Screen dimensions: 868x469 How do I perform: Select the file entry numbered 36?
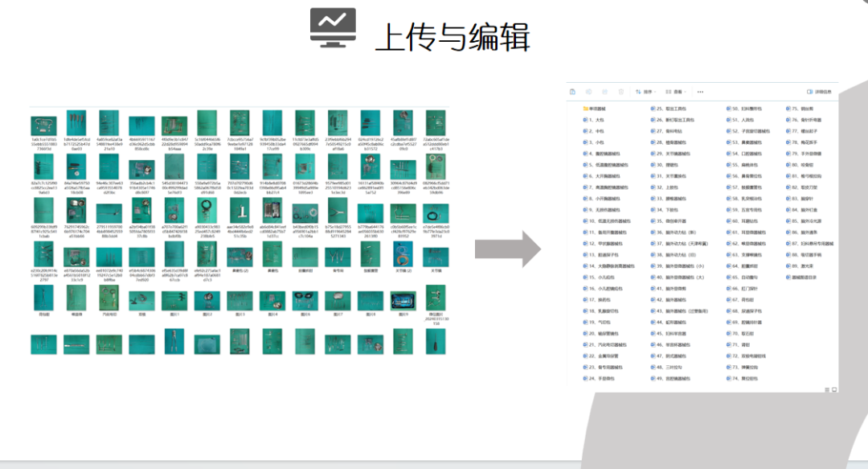674,232
